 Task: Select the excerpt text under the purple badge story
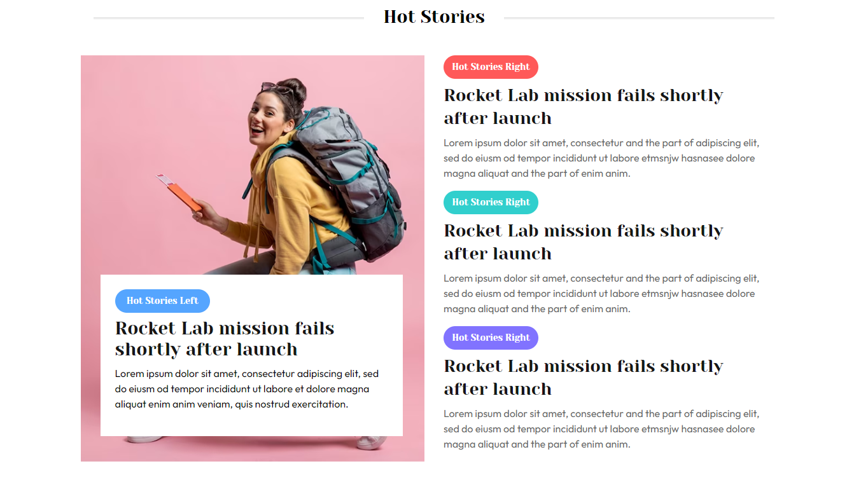pyautogui.click(x=601, y=429)
